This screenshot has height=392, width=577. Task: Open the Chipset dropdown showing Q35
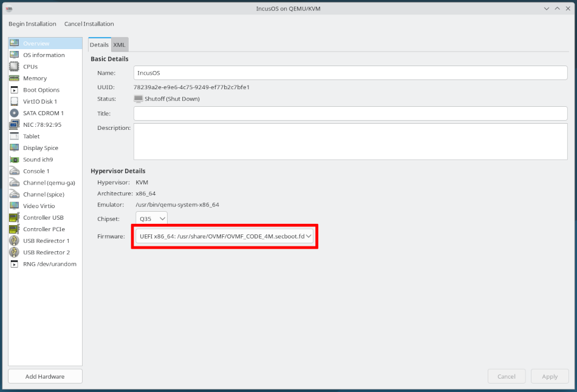(x=151, y=218)
